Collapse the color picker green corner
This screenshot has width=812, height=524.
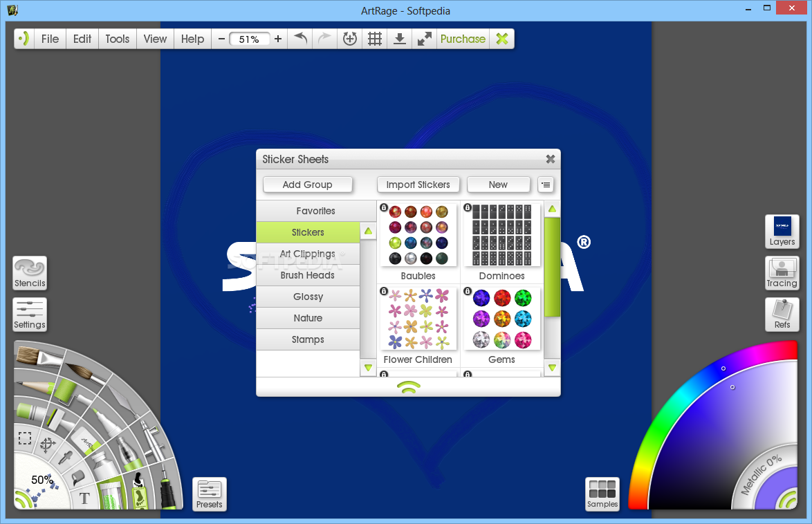788,500
